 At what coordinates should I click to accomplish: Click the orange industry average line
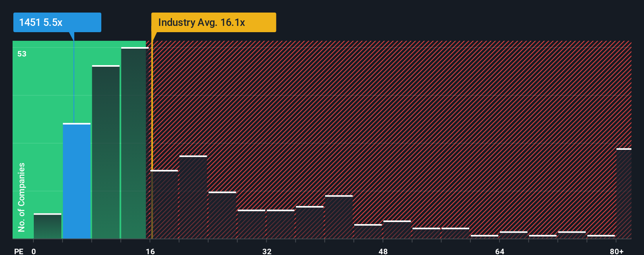152,139
